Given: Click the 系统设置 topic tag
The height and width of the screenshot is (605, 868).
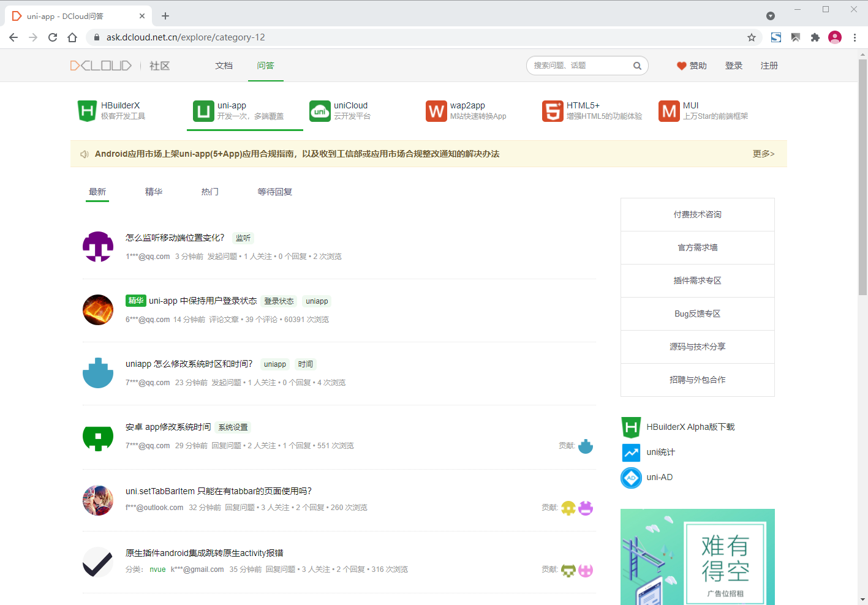Looking at the screenshot, I should pos(233,427).
